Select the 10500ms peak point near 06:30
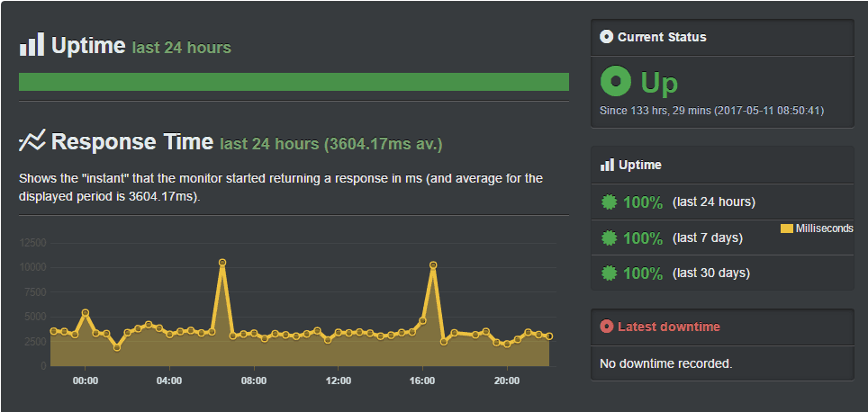Image resolution: width=868 pixels, height=412 pixels. pyautogui.click(x=222, y=263)
